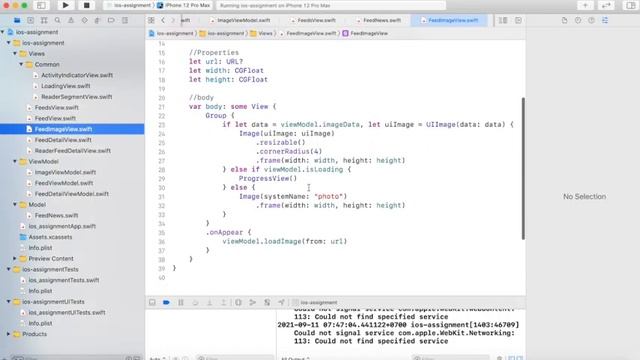Screen dimensions: 640x360
Task: Open the Source Control navigator
Action: 30,20
